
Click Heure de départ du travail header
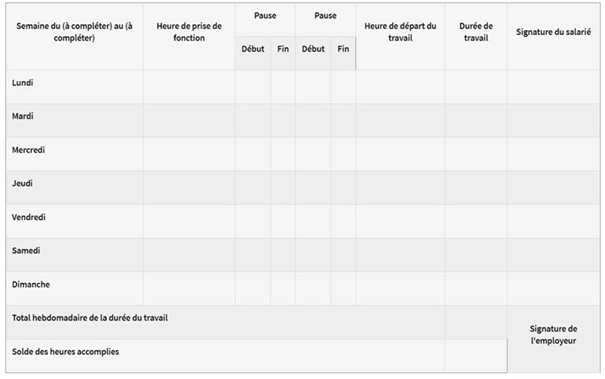pos(400,37)
